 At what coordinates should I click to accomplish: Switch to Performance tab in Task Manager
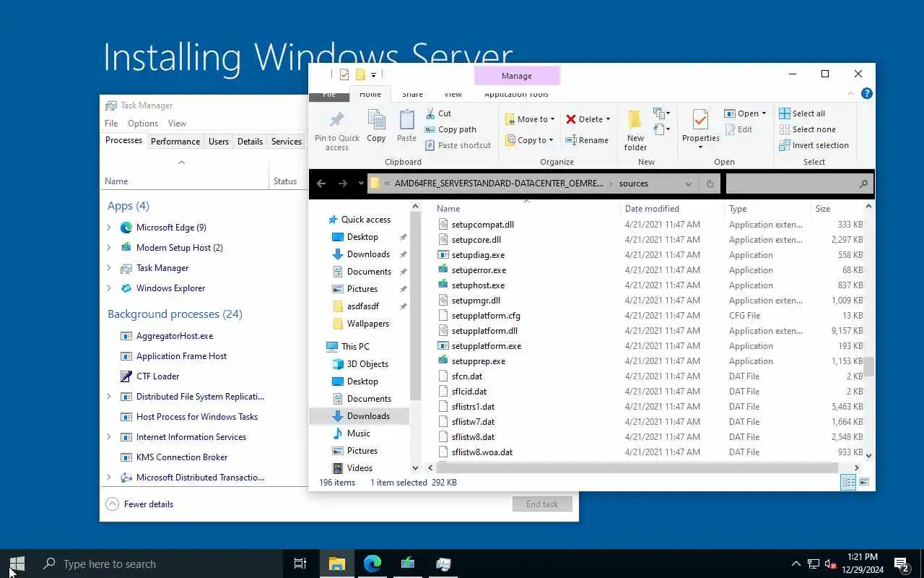click(x=175, y=142)
